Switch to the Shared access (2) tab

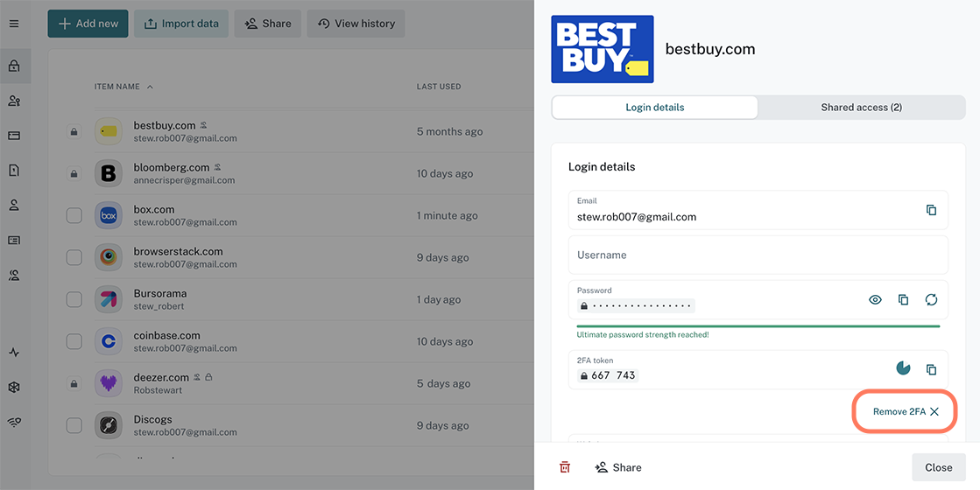861,108
